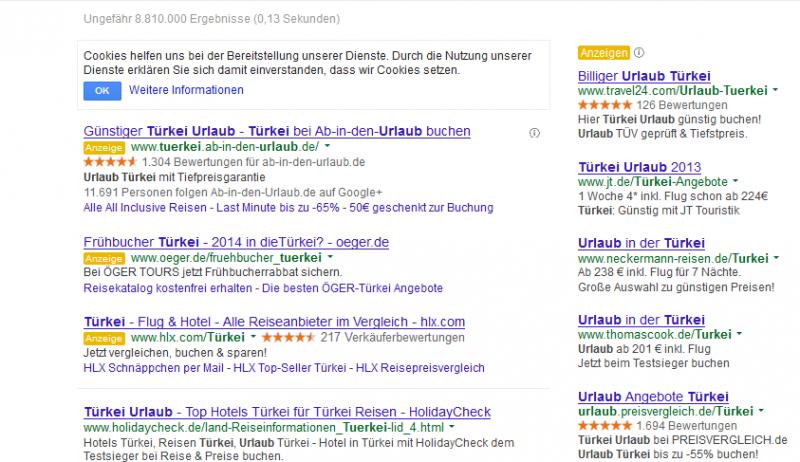Expand dropdown arrow after www.jt.de/Türkei-Angebote
The width and height of the screenshot is (800, 462).
pyautogui.click(x=736, y=181)
